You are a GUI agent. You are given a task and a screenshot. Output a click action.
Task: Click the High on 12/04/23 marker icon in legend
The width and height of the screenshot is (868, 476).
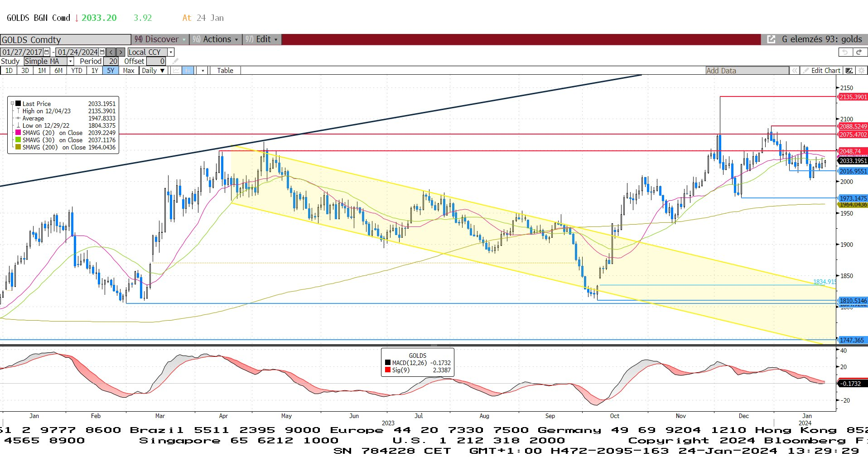[18, 111]
